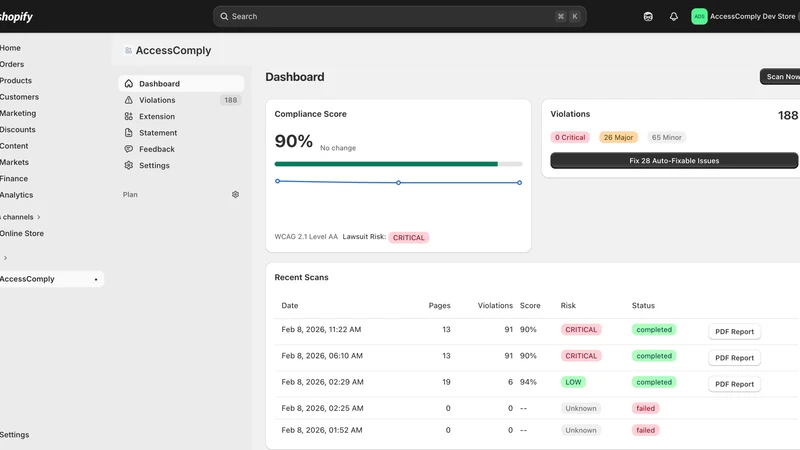Open PDF Report for 11:22 AM scan

[734, 332]
